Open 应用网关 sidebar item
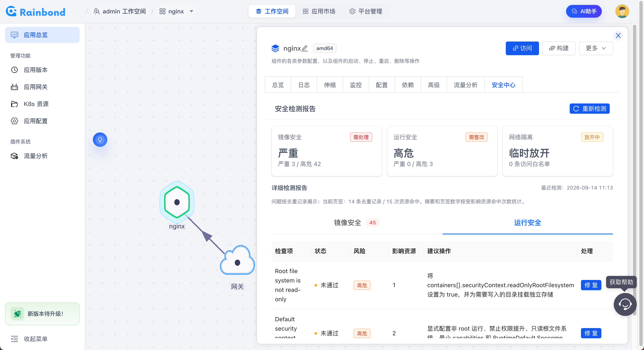644x350 pixels. (42, 87)
